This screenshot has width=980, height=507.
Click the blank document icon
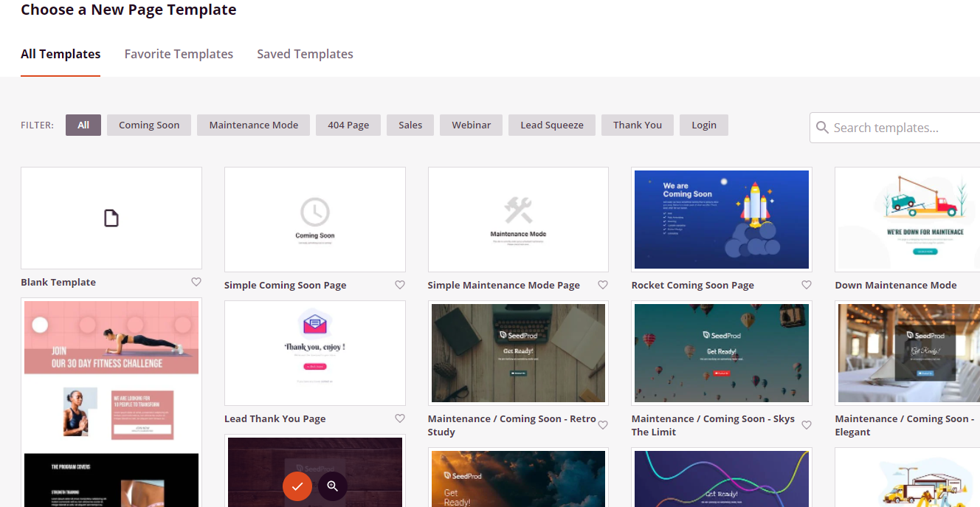click(x=111, y=218)
